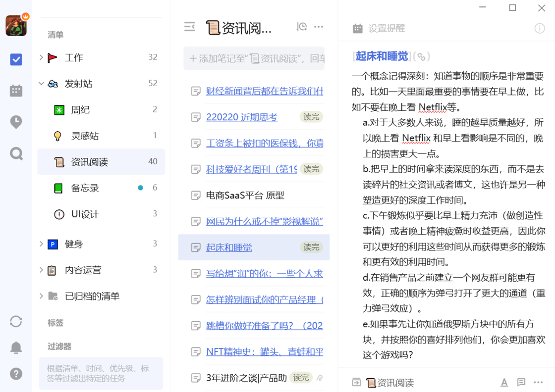Image resolution: width=555 pixels, height=392 pixels.
Task: Open search from the left rail
Action: tap(16, 154)
